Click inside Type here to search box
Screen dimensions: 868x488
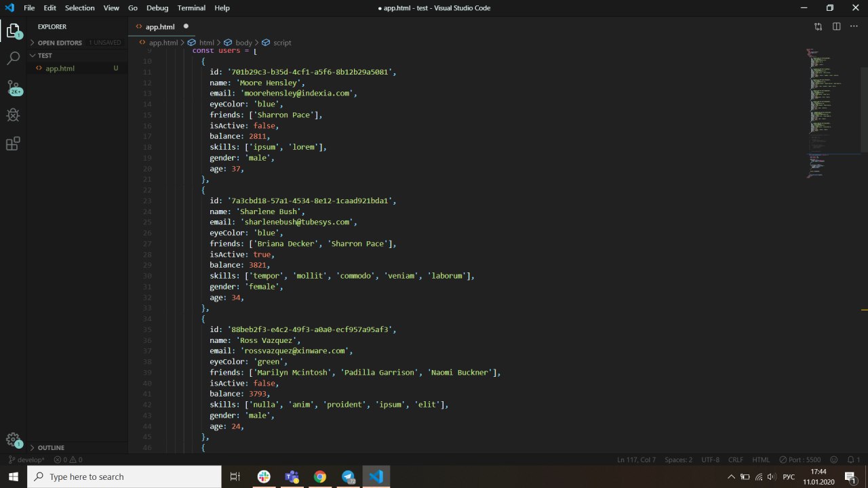(x=124, y=476)
